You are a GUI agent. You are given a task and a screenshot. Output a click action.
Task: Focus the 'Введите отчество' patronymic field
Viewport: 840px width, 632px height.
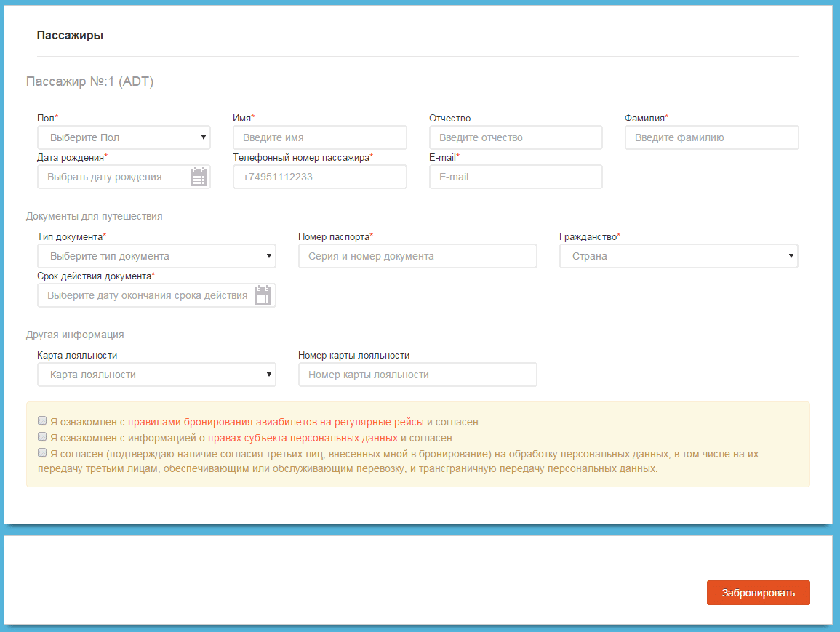point(516,137)
